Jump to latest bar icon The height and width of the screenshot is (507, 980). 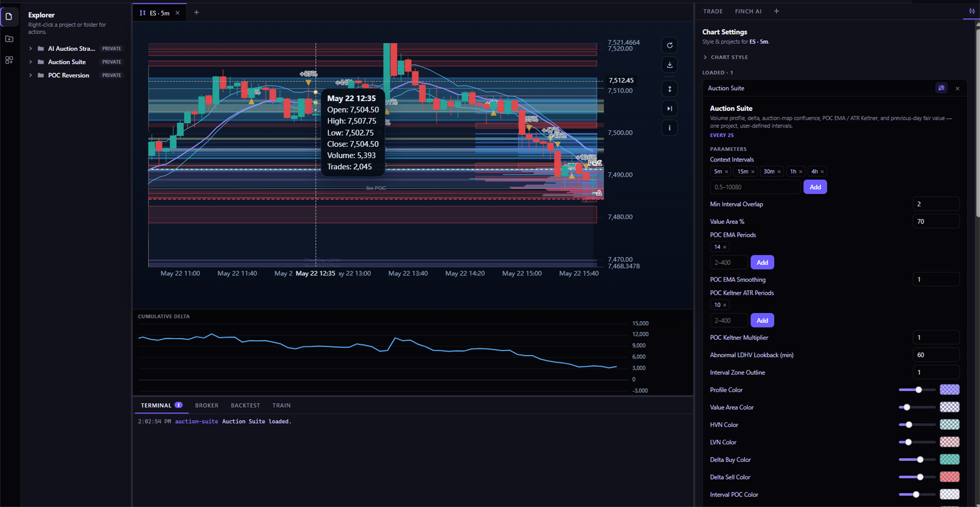click(x=670, y=108)
